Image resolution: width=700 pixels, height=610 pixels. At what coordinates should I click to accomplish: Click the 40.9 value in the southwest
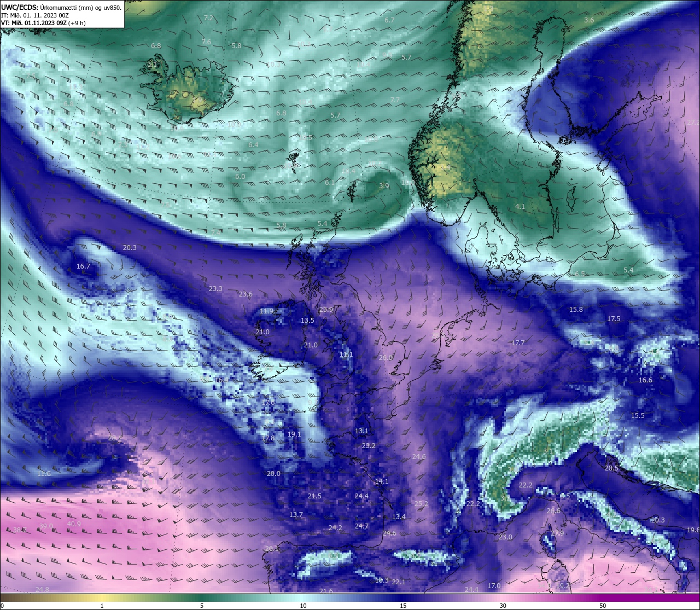coord(74,524)
